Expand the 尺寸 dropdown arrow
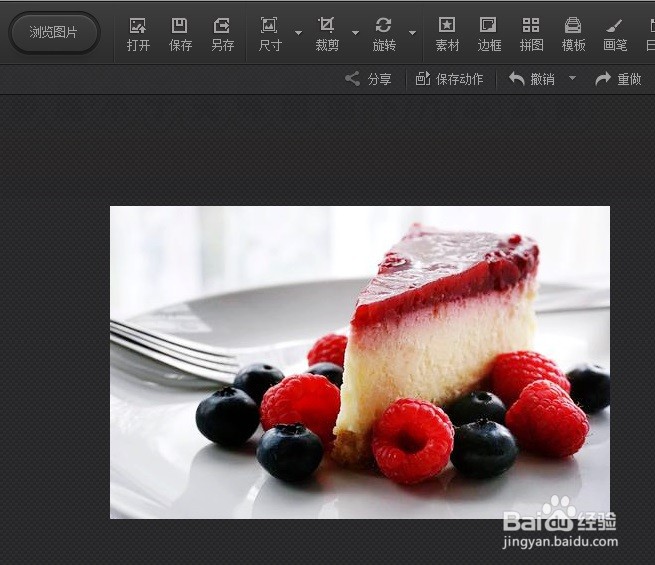The height and width of the screenshot is (565, 655). (x=298, y=33)
